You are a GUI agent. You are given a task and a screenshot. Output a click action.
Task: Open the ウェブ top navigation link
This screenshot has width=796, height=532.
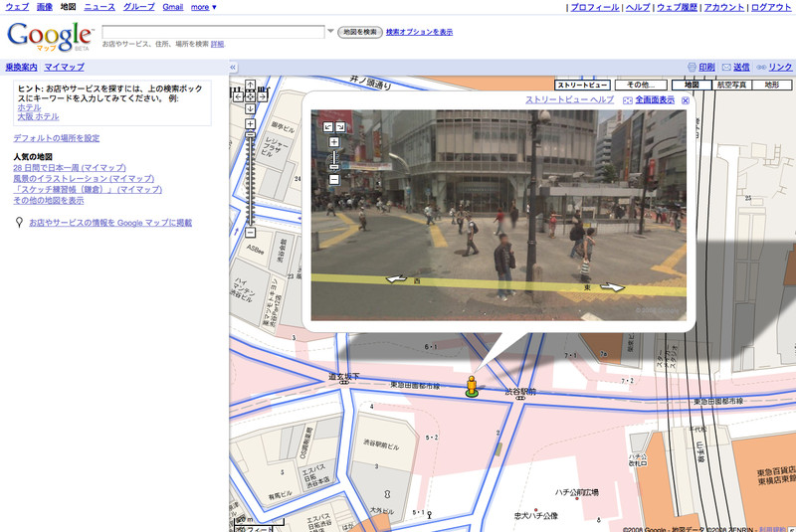point(17,7)
